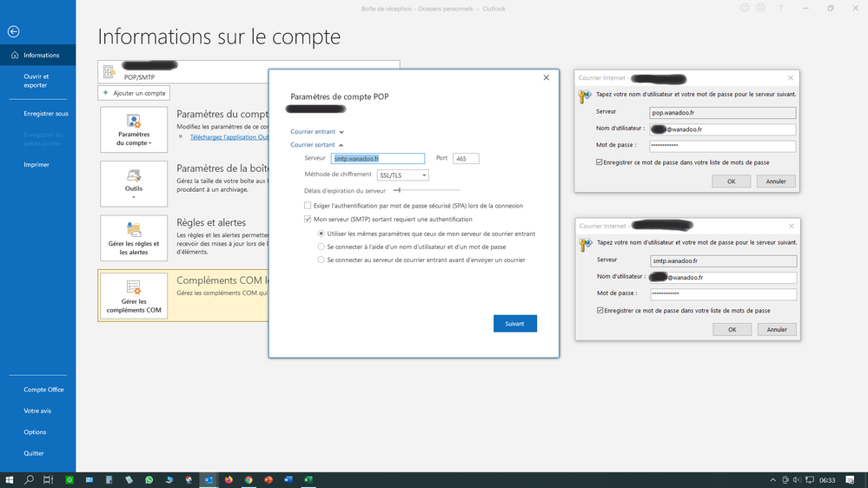The height and width of the screenshot is (488, 868).
Task: Collapse the Courrier sortant section
Action: (x=316, y=144)
